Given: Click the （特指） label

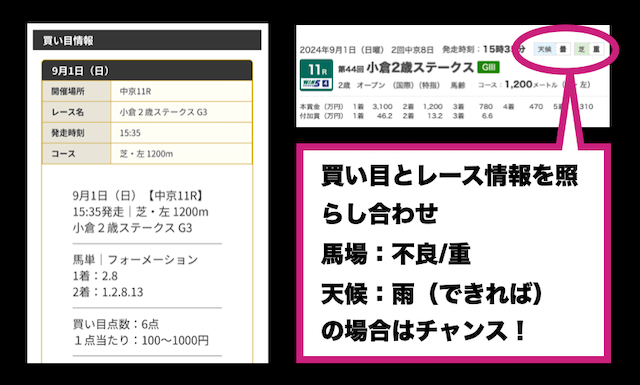Looking at the screenshot, I should 429,85.
